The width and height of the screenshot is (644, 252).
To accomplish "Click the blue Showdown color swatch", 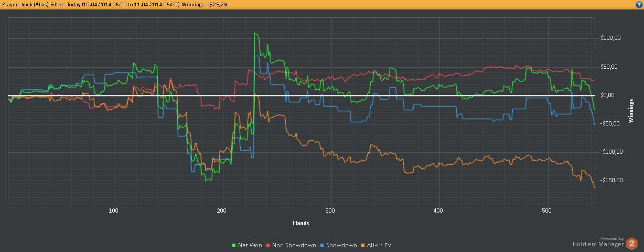I will pos(323,245).
